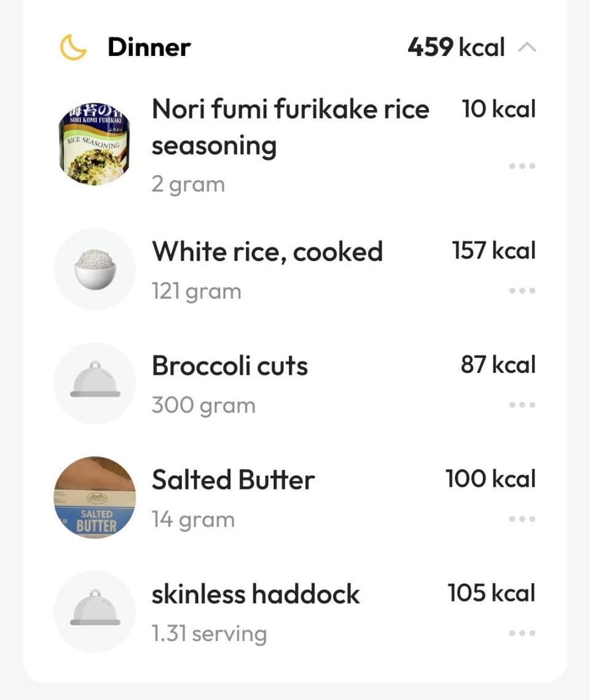Viewport: 590px width, 700px height.
Task: Select the furikake rice seasoning product thumbnail
Action: coord(94,144)
